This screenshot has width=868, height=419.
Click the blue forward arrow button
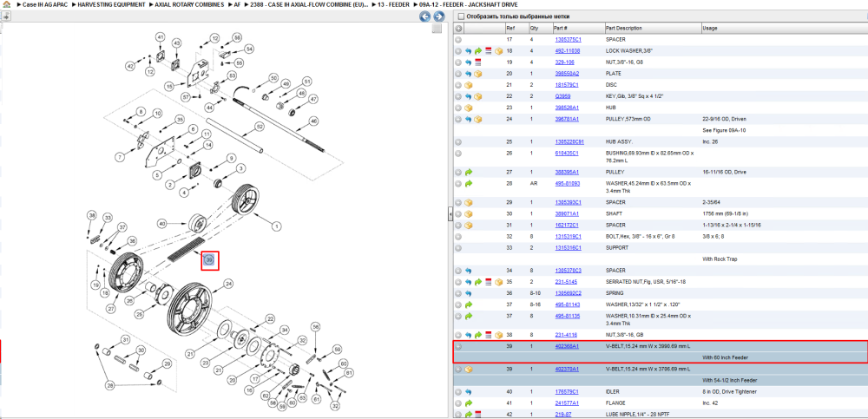tap(437, 16)
